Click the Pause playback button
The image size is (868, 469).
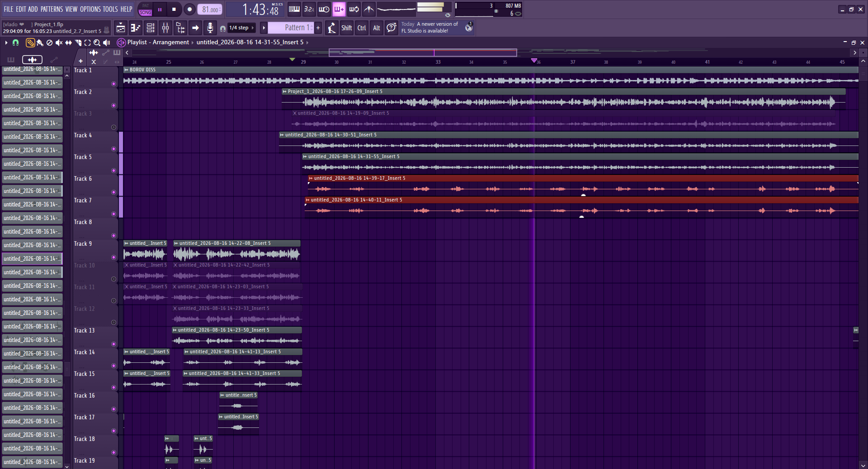(160, 9)
